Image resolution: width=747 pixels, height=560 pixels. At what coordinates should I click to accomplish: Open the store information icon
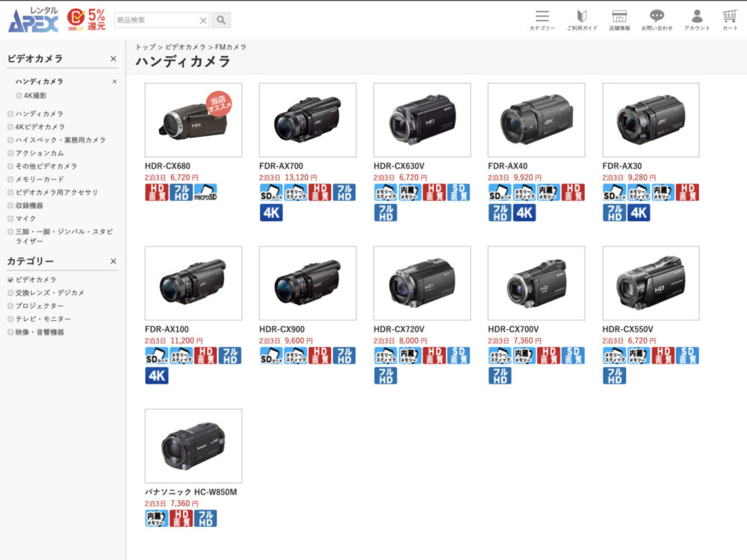pyautogui.click(x=619, y=20)
